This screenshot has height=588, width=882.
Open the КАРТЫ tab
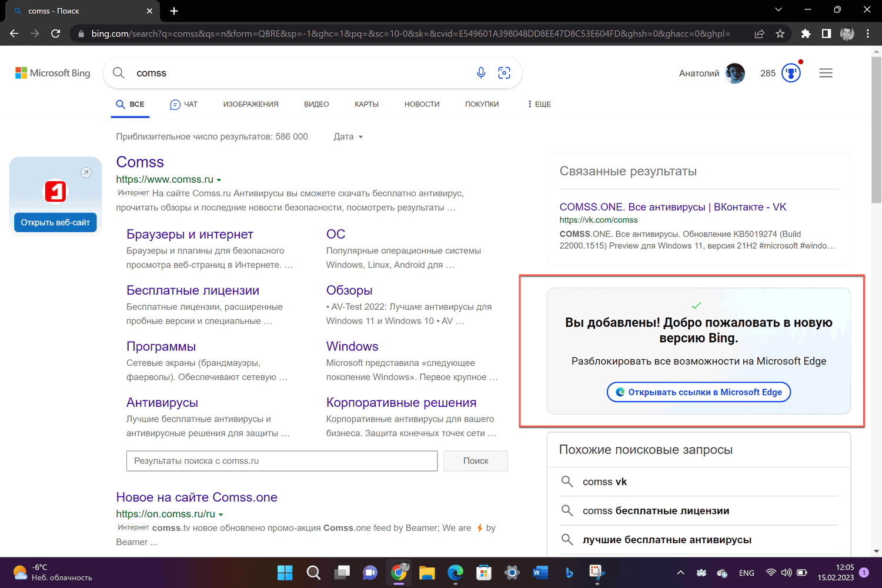coord(366,104)
